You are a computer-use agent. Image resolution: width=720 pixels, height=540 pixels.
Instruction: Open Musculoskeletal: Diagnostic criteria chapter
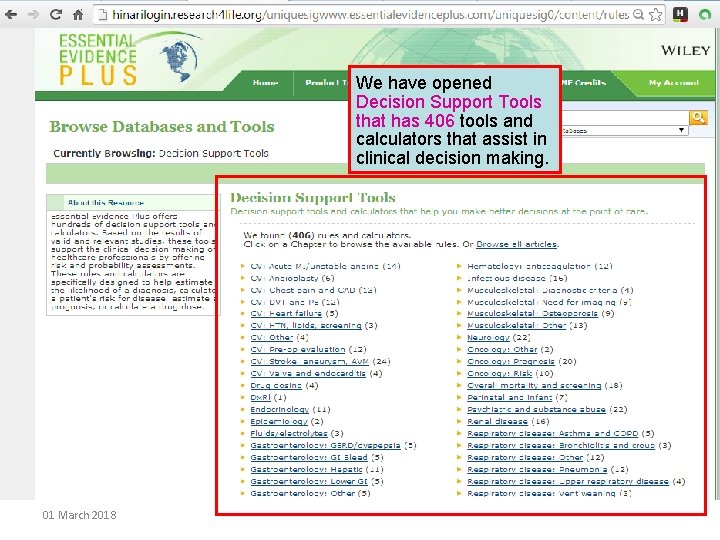pos(542,290)
